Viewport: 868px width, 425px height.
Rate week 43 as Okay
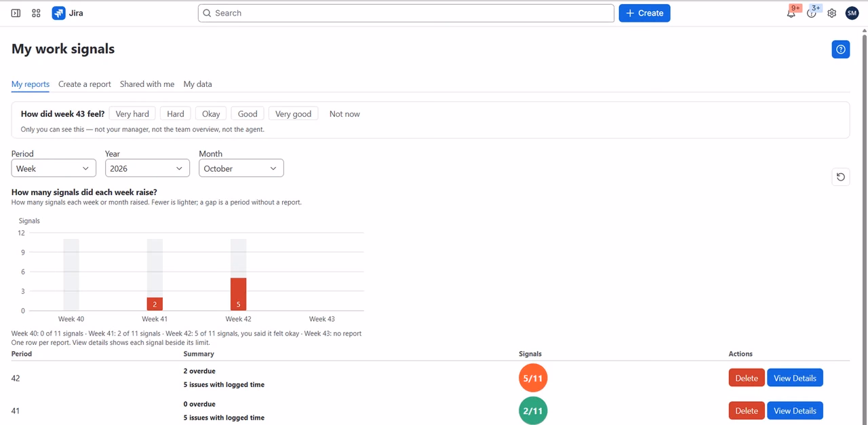click(x=211, y=114)
